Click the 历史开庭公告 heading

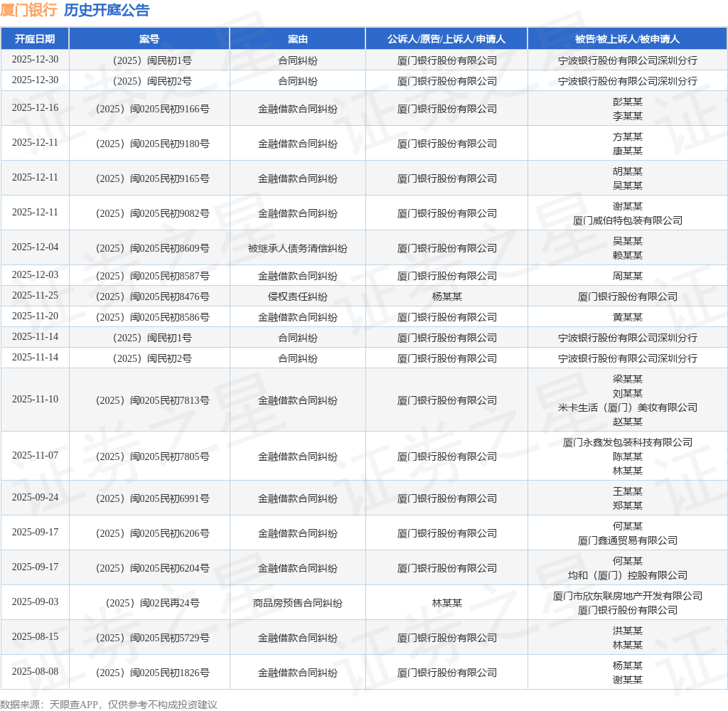[x=107, y=10]
